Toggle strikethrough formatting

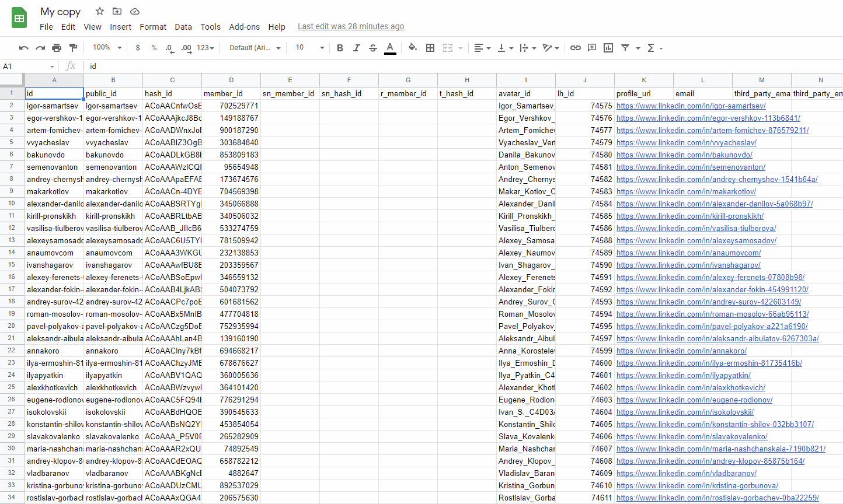pos(373,48)
